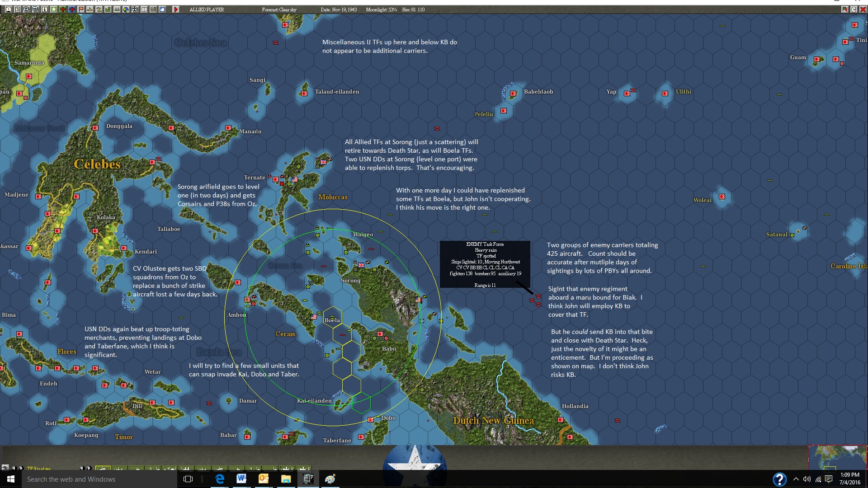868x488 pixels.
Task: Click the orange flag toolbar icon
Action: point(80,9)
